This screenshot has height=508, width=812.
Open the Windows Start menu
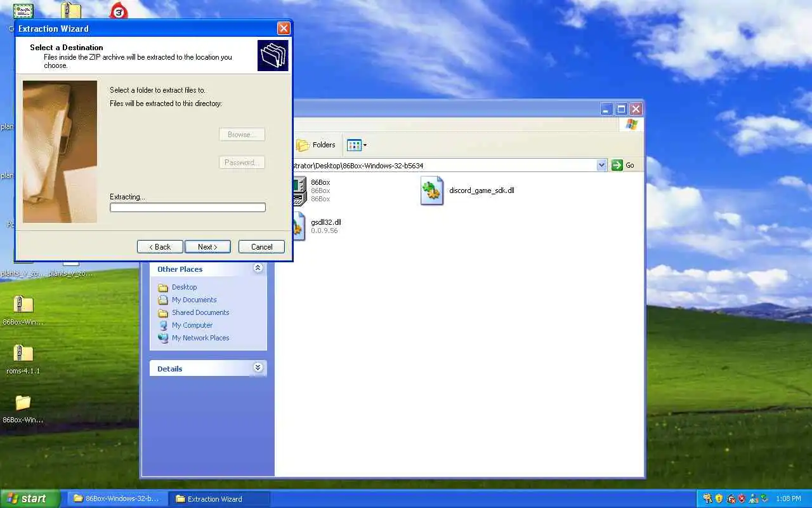point(30,498)
